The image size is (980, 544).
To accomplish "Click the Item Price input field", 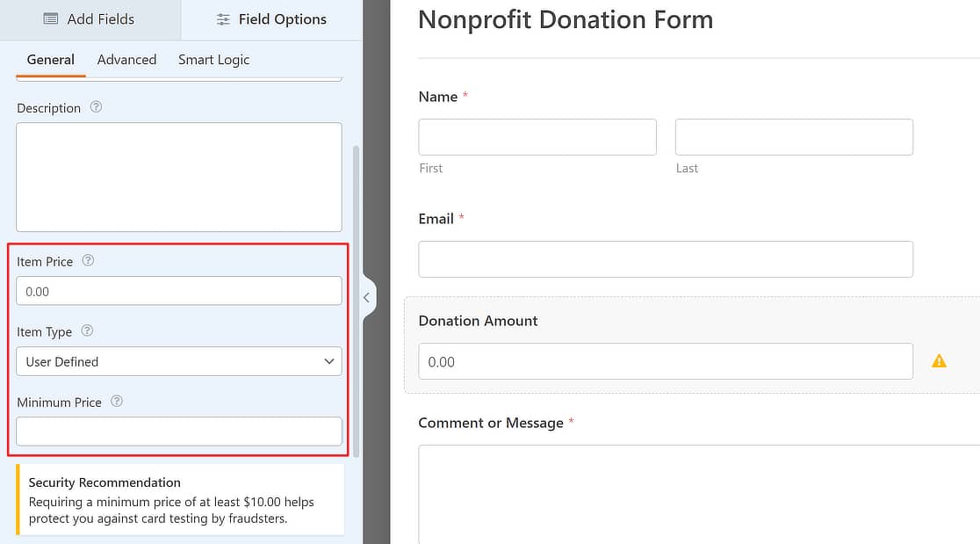I will 179,291.
